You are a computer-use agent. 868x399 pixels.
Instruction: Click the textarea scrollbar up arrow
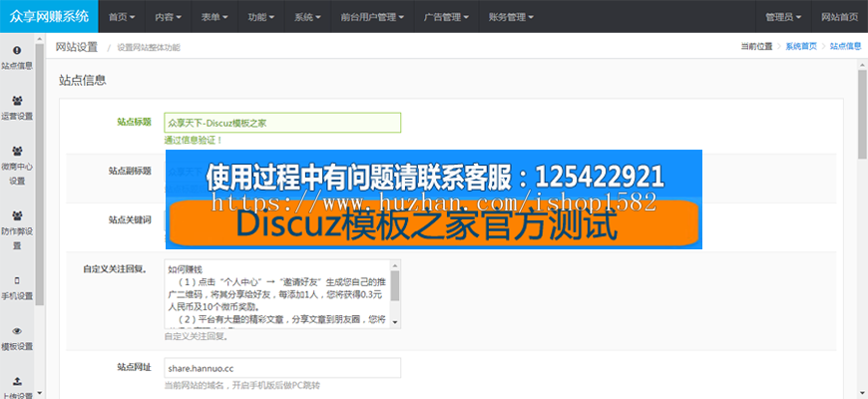click(395, 265)
